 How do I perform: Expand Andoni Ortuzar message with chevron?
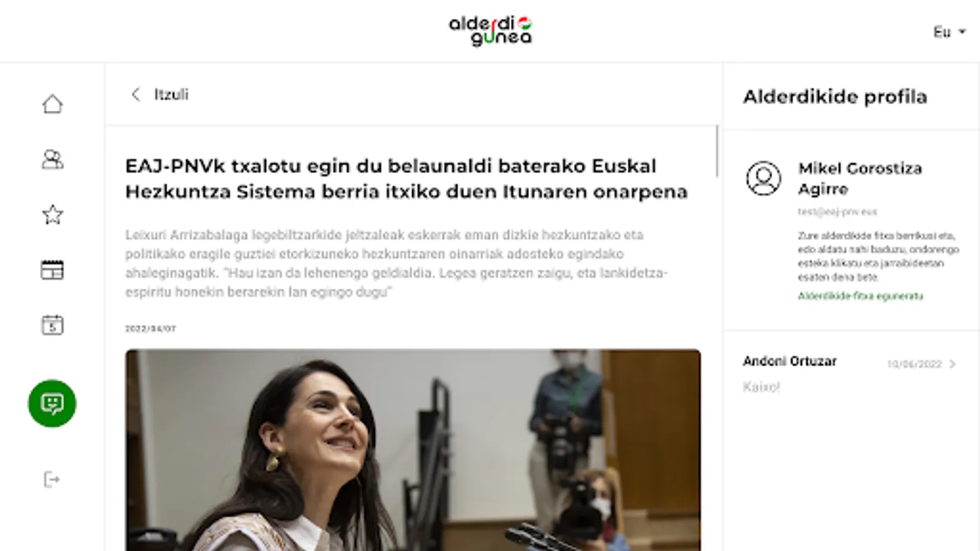(x=952, y=364)
